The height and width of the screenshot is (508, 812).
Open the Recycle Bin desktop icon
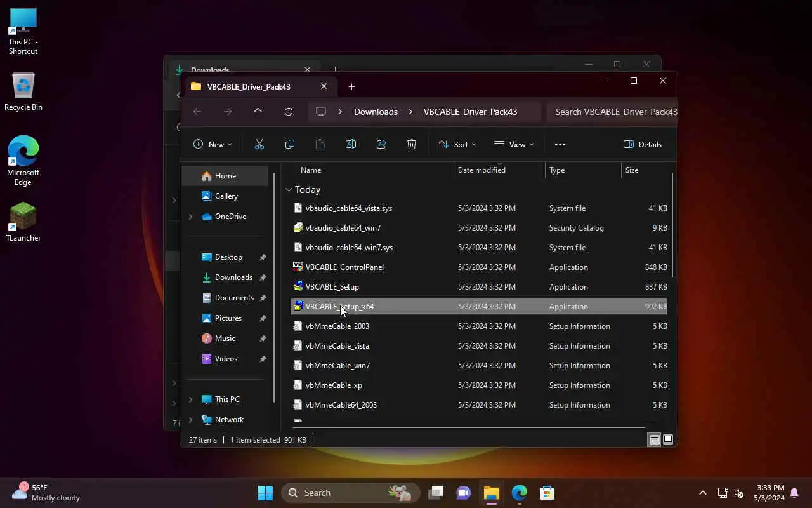23,92
